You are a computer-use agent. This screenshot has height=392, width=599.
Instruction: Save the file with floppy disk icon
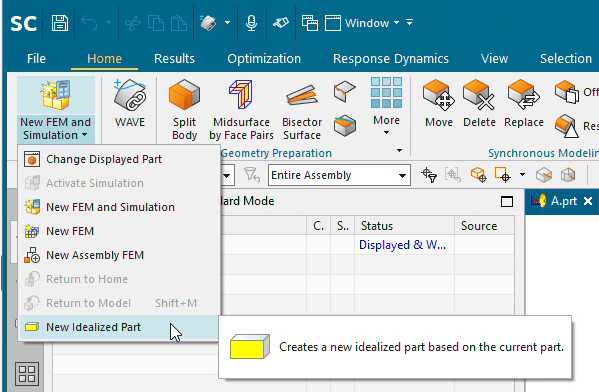point(60,23)
